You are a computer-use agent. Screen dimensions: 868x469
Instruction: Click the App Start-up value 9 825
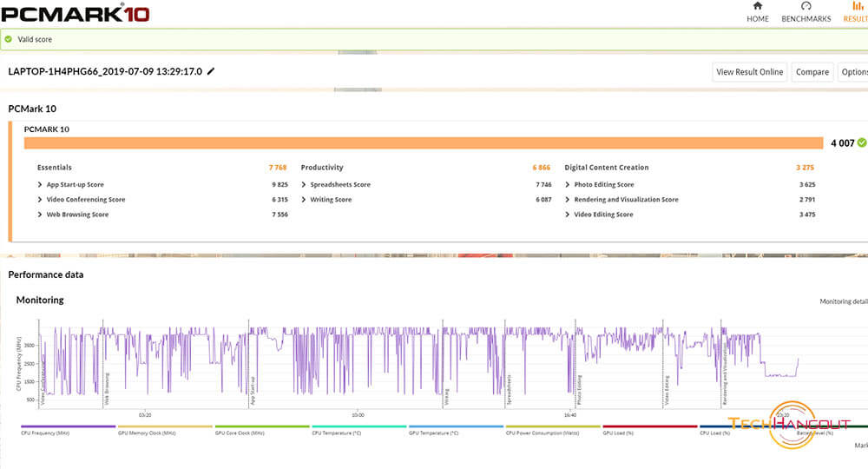[x=280, y=184]
